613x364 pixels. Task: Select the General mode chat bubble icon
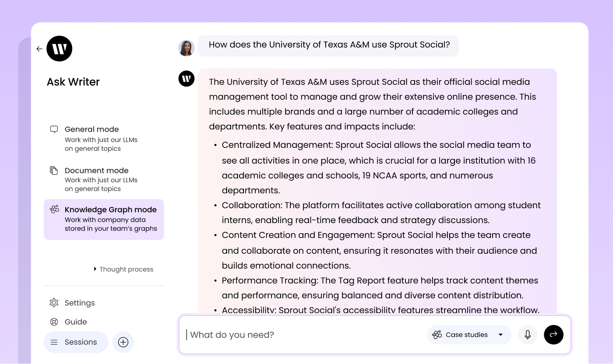pos(53,129)
